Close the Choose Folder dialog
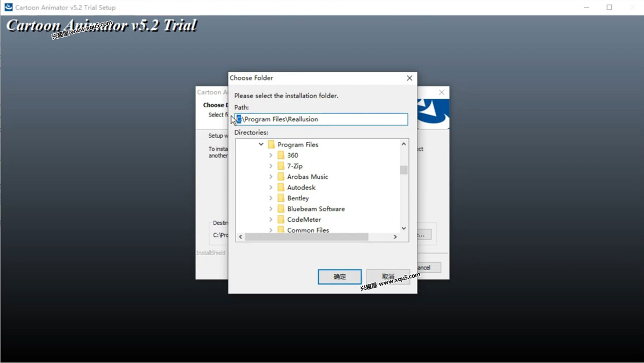This screenshot has height=363, width=644. (x=409, y=78)
